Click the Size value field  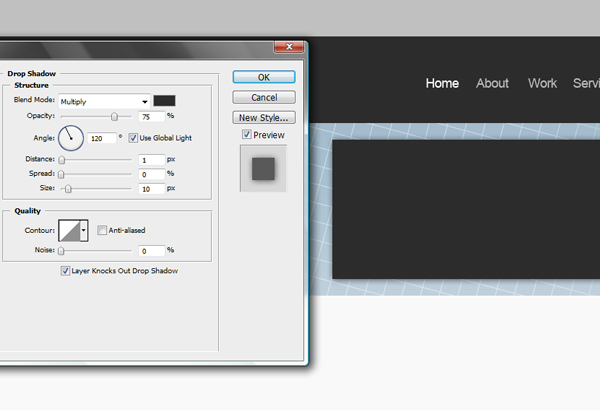click(x=152, y=189)
